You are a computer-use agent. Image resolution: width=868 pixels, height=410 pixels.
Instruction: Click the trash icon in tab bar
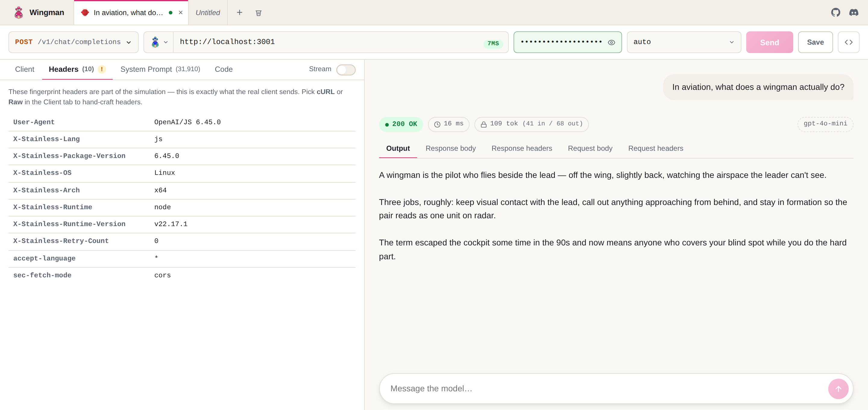[x=259, y=13]
